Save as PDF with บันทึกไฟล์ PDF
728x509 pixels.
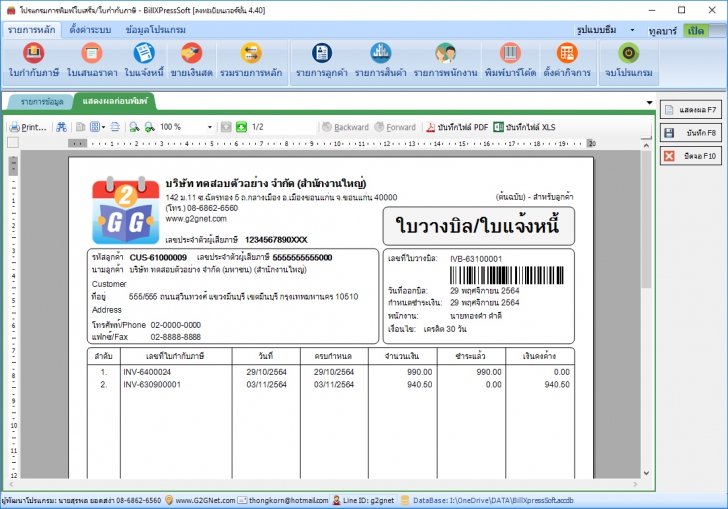click(457, 127)
